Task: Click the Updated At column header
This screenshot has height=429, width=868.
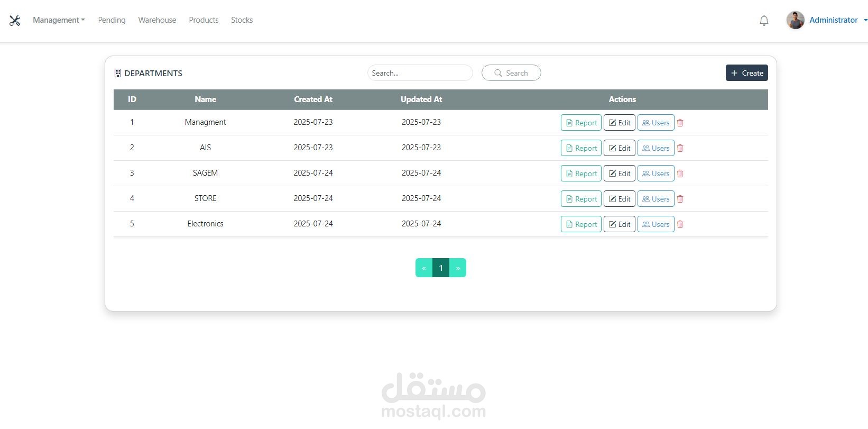Action: tap(421, 99)
